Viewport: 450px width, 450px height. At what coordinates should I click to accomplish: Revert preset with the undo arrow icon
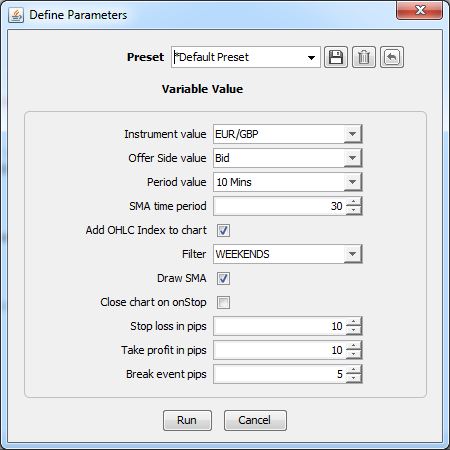392,57
